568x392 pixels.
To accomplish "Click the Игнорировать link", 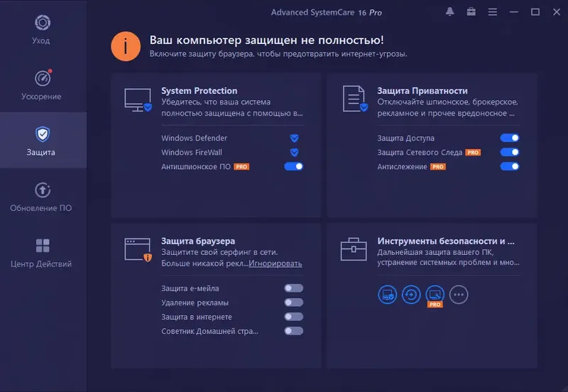I will 275,263.
